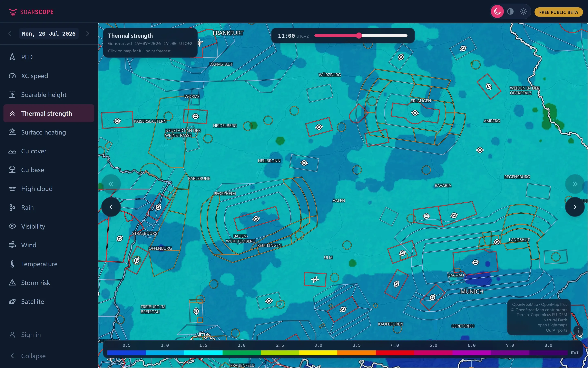Open the Cu cover layer
Image resolution: width=588 pixels, height=368 pixels.
pyautogui.click(x=49, y=151)
